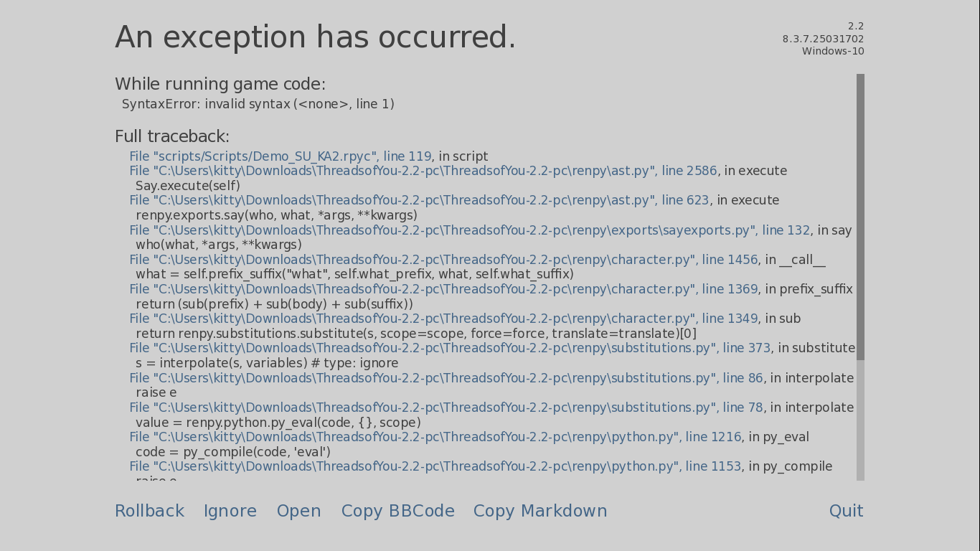Screen dimensions: 980x551
Task: Go to character.py line 1349
Action: pos(443,319)
